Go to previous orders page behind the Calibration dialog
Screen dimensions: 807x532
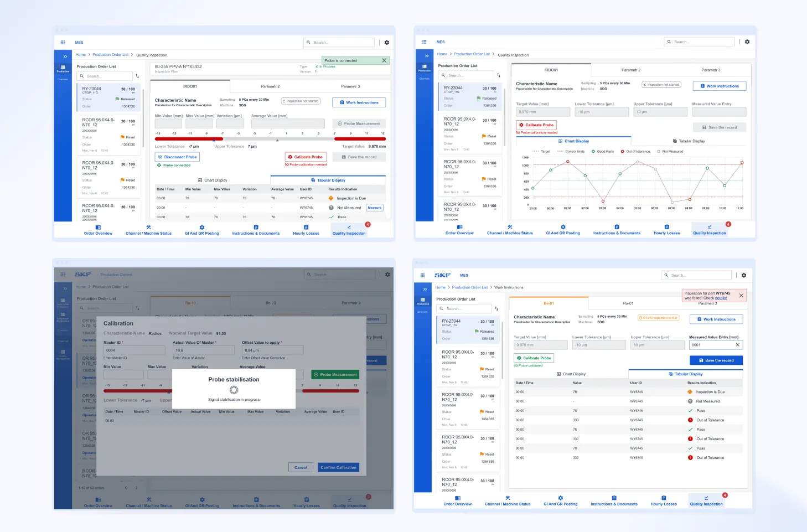pyautogui.click(x=126, y=488)
